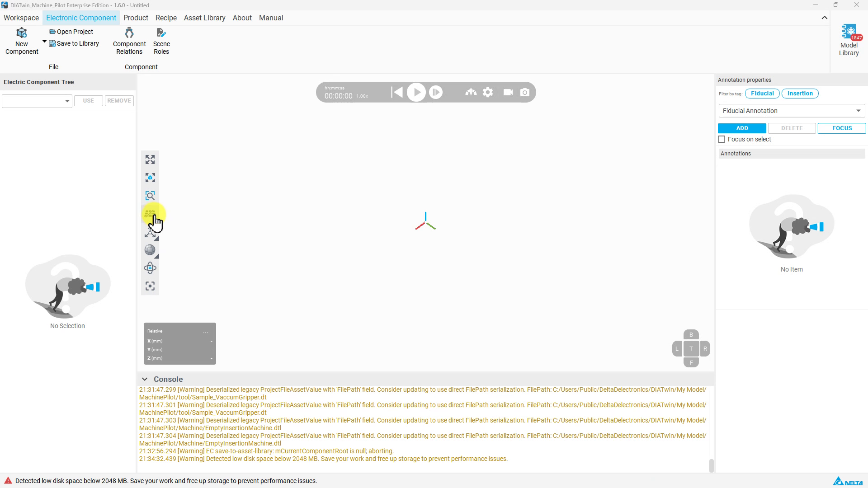The width and height of the screenshot is (868, 488).
Task: Collapse the ribbon with the chevron
Action: 824,18
